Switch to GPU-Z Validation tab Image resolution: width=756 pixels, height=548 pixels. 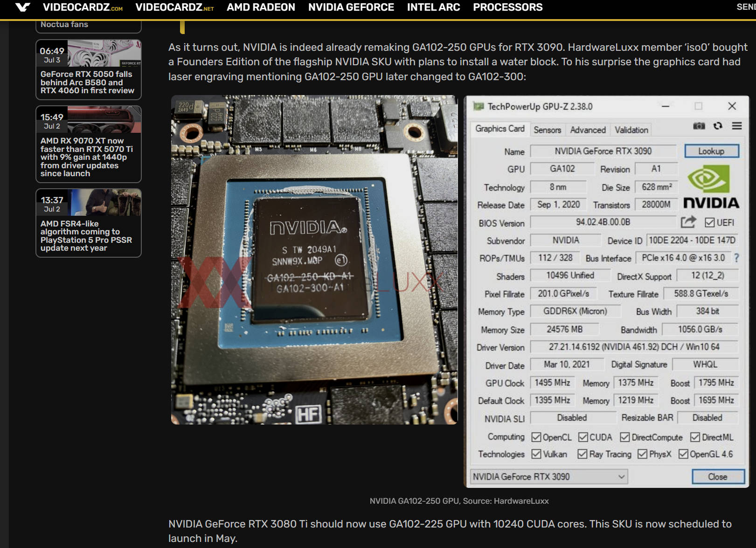pos(631,130)
